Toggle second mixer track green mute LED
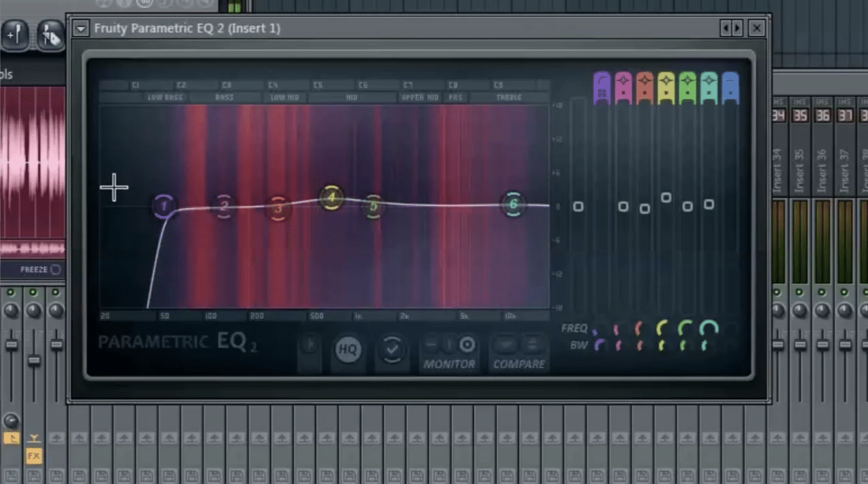Viewport: 868px width, 484px height. (x=33, y=292)
